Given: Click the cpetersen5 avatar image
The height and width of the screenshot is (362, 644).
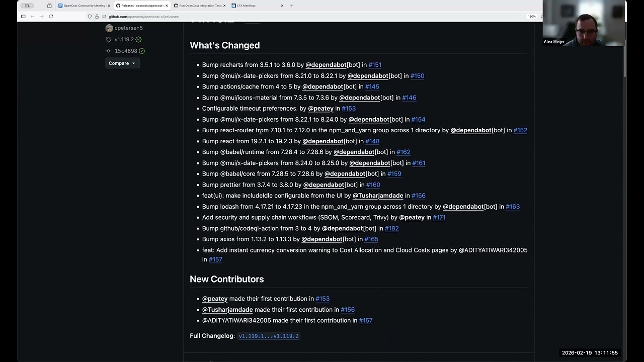Looking at the screenshot, I should [109, 28].
